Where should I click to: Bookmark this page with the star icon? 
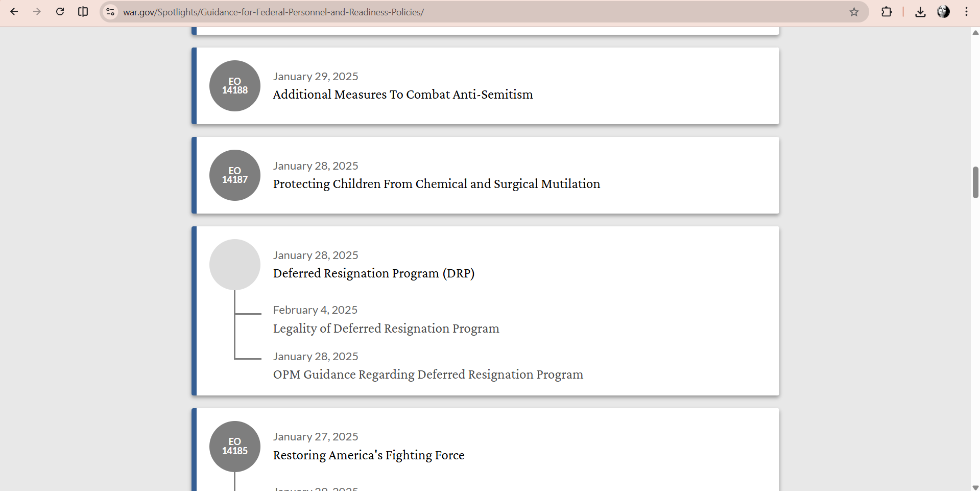coord(854,12)
